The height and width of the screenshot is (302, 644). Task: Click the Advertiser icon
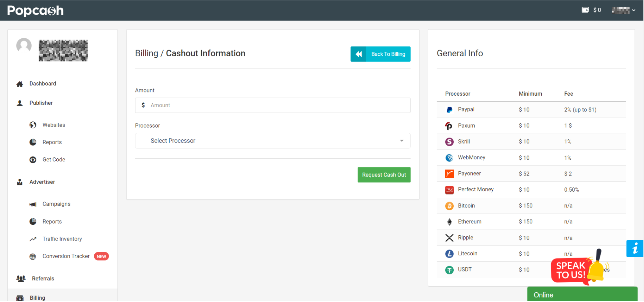coord(20,182)
